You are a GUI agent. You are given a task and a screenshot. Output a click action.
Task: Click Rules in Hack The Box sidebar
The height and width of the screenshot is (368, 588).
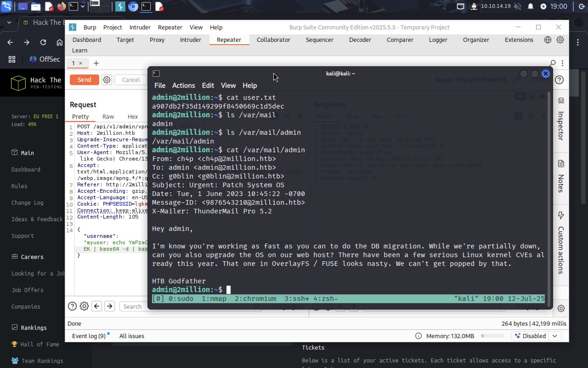(20, 186)
